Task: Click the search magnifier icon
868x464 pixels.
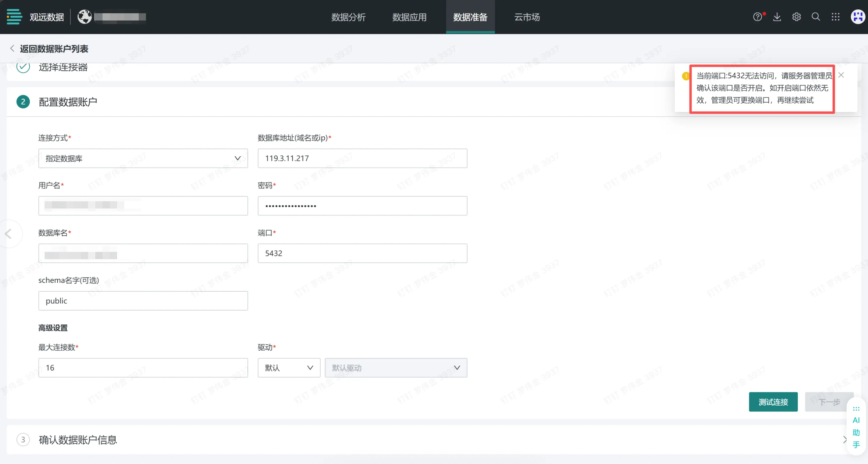Action: 816,17
